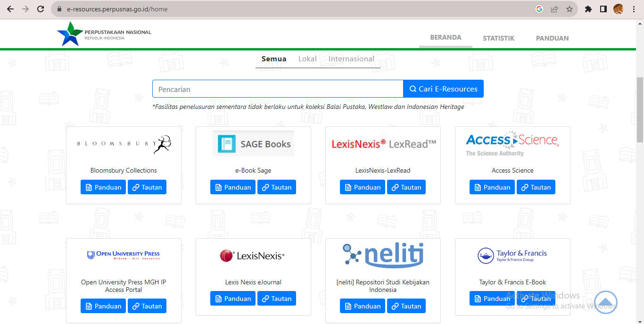Click the Access Science logo
This screenshot has height=324, width=644.
[x=512, y=144]
